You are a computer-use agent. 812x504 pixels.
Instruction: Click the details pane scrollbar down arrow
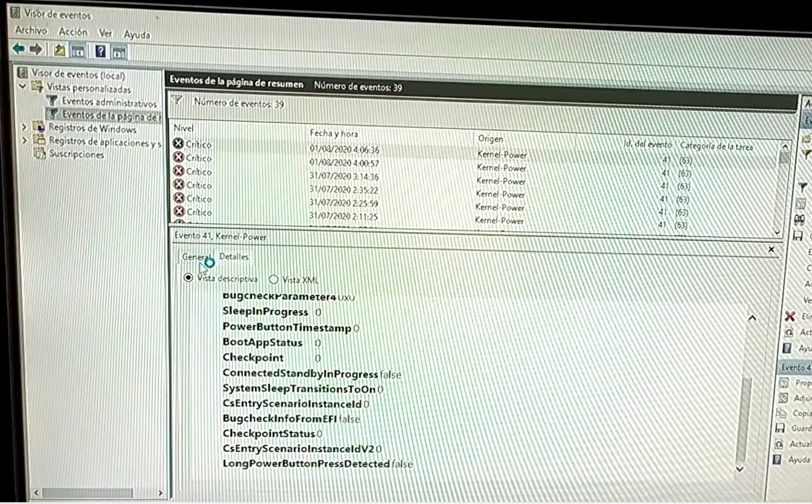coord(740,469)
